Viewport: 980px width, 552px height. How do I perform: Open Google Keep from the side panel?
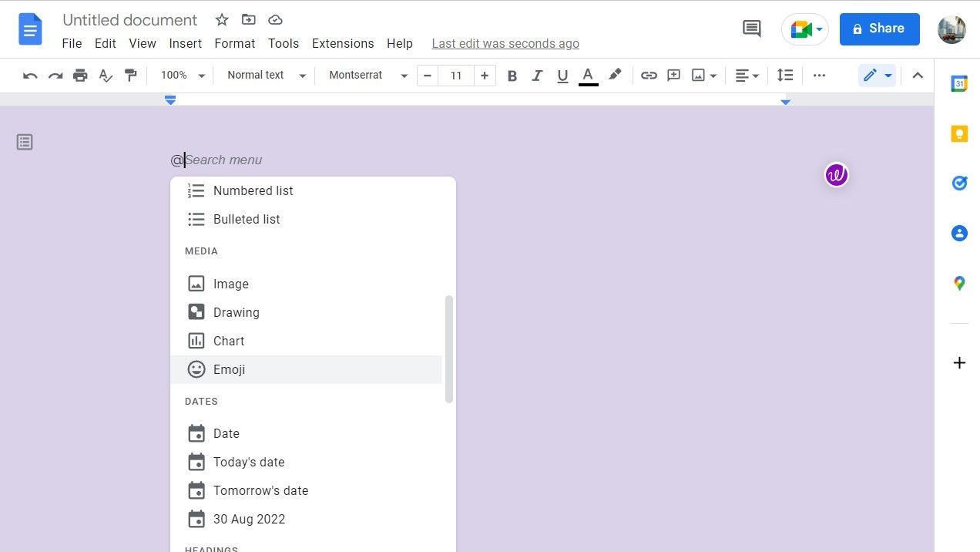[x=959, y=133]
